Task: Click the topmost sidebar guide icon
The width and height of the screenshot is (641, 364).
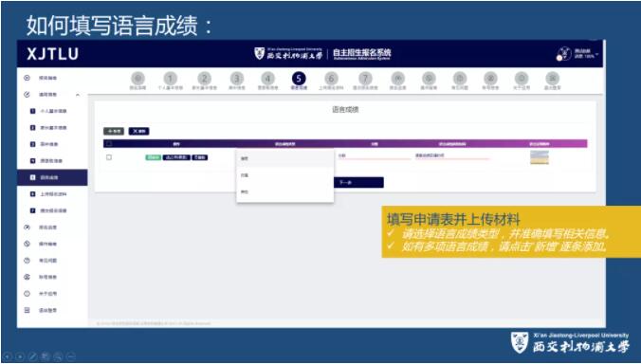Action: pos(27,78)
